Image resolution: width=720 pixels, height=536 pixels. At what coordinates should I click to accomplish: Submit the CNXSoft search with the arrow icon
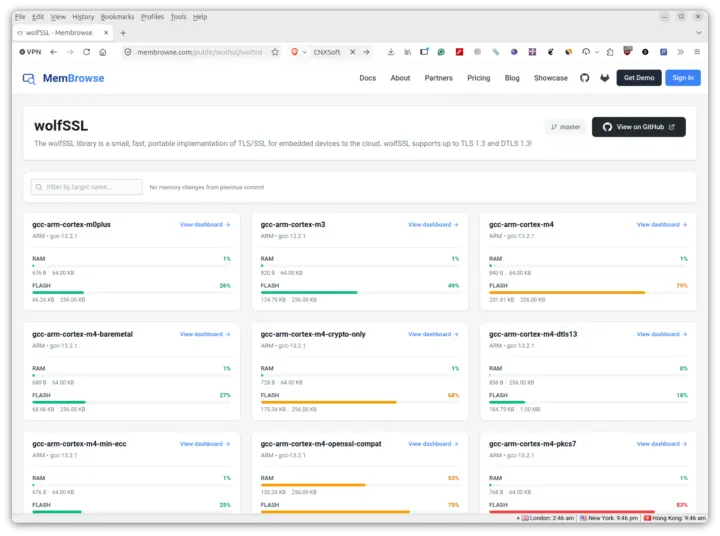tap(366, 52)
